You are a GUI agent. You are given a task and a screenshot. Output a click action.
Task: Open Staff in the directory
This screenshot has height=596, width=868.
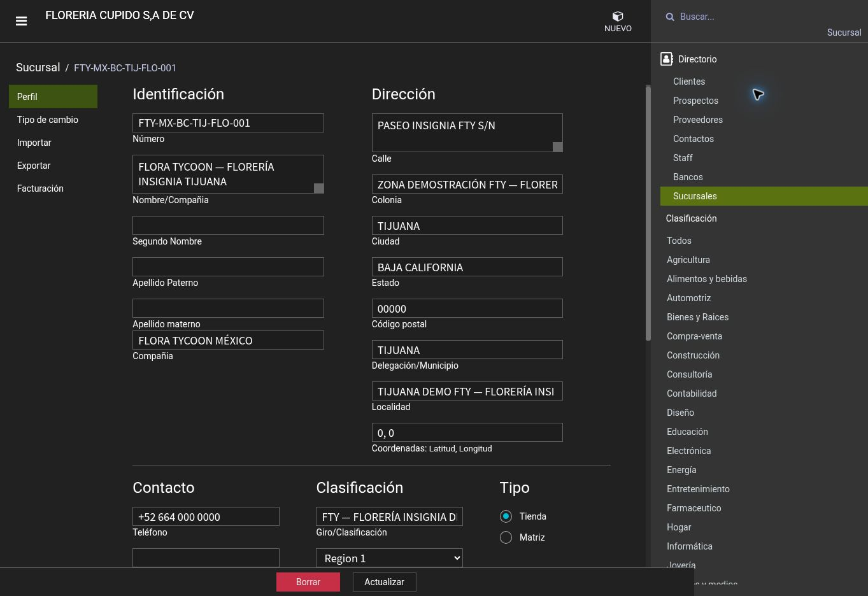(683, 158)
